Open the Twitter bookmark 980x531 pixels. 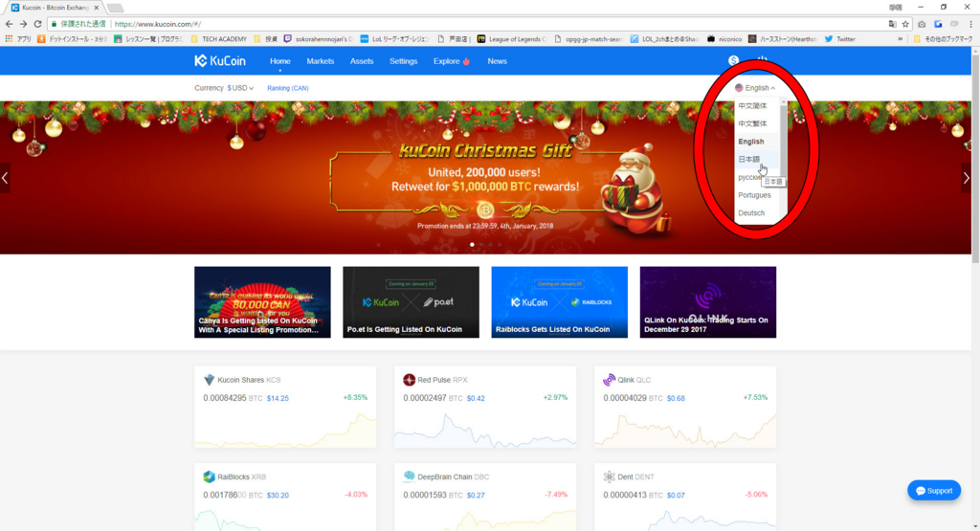coord(839,38)
